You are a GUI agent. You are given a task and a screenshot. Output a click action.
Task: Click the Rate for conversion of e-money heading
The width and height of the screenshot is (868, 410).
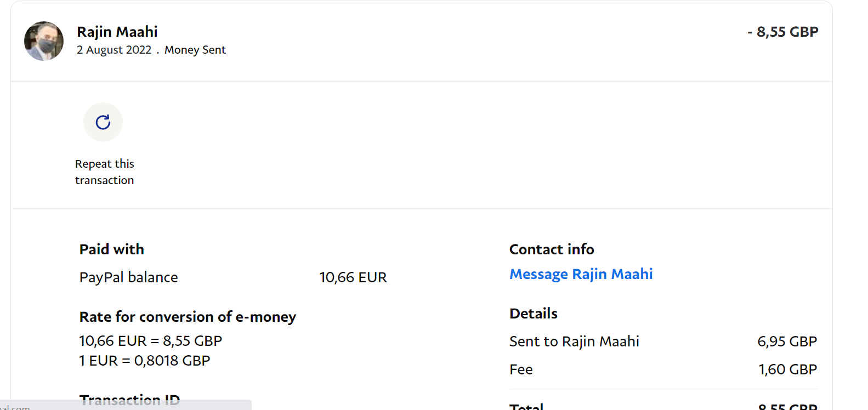click(188, 317)
